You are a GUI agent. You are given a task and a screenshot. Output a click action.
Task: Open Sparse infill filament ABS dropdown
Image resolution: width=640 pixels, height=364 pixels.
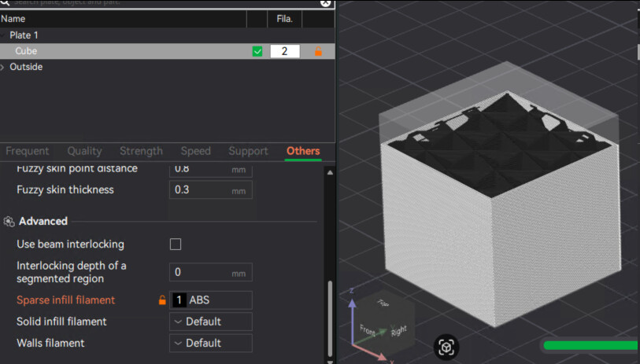[x=211, y=300]
